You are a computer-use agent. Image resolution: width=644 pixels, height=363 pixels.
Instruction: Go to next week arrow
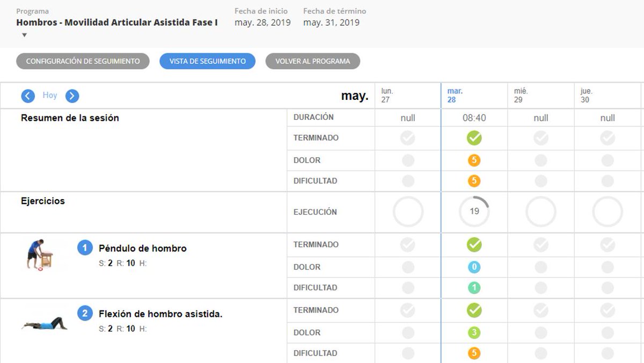click(72, 96)
